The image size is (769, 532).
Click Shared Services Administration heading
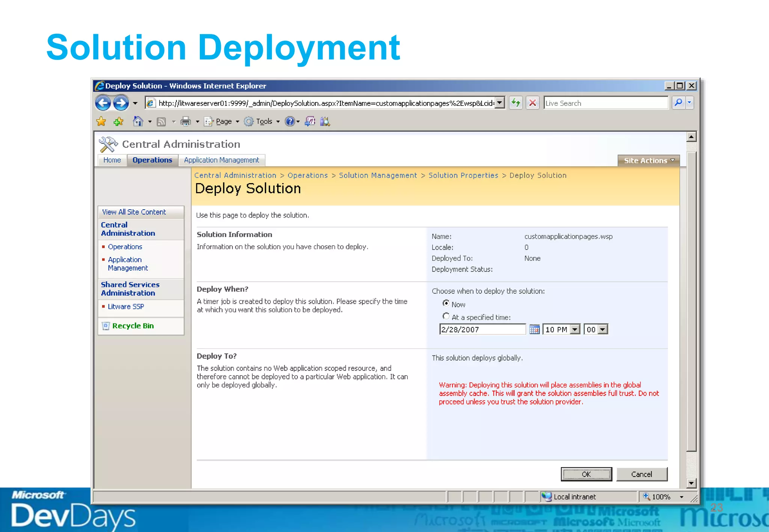130,289
